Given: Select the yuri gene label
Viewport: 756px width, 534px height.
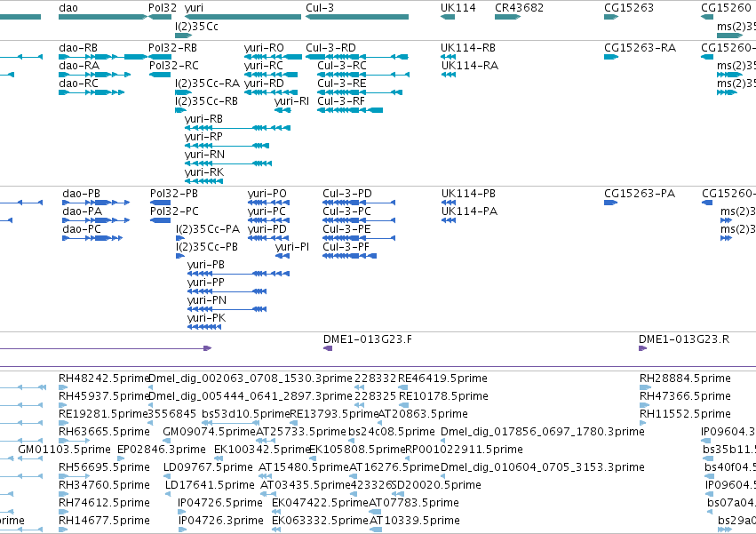Looking at the screenshot, I should pyautogui.click(x=194, y=8).
